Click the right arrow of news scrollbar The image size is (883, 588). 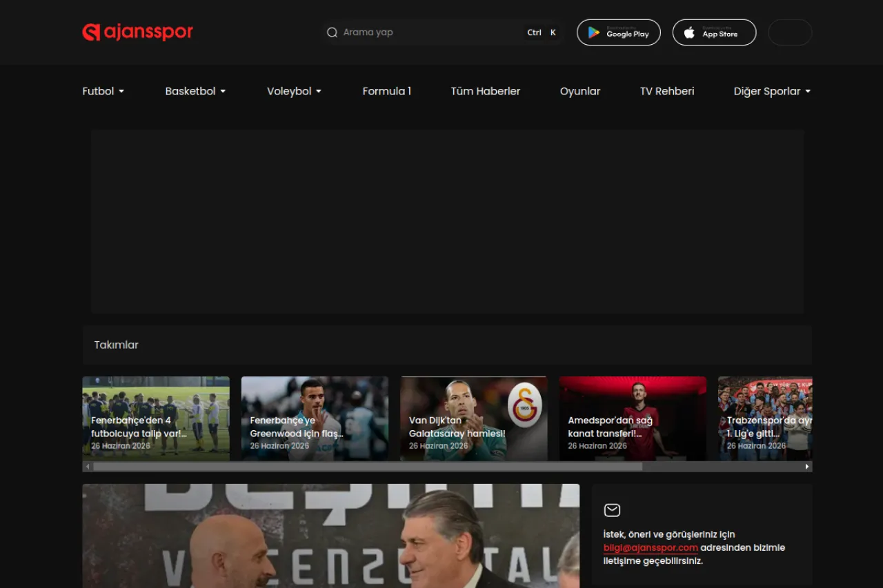click(x=807, y=467)
